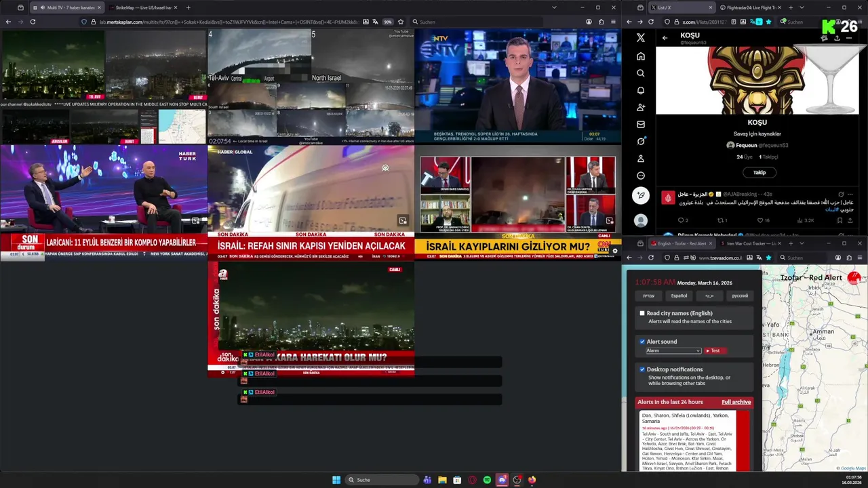Go back from the KOŞU list page
Image resolution: width=868 pixels, height=488 pixels.
[665, 38]
